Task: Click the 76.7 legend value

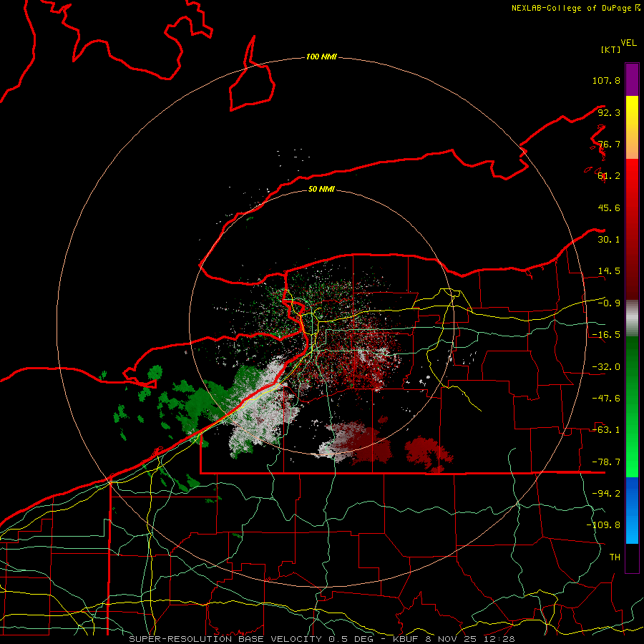Action: (x=609, y=144)
